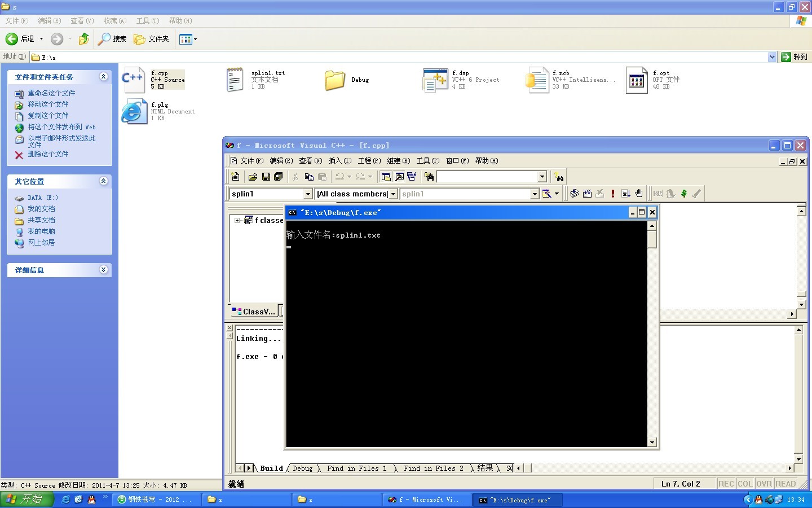Collapse the File and Folder Tasks panel
The width and height of the screenshot is (812, 508).
(x=103, y=77)
